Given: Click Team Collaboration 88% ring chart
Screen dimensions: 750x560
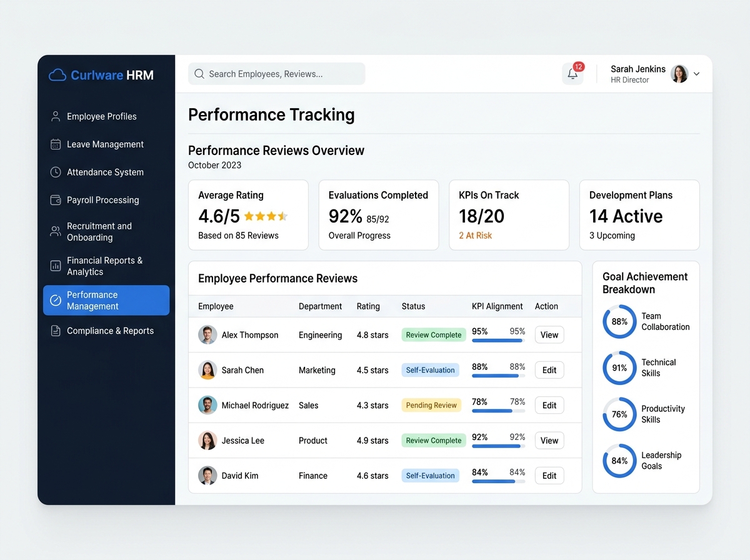Looking at the screenshot, I should tap(619, 321).
